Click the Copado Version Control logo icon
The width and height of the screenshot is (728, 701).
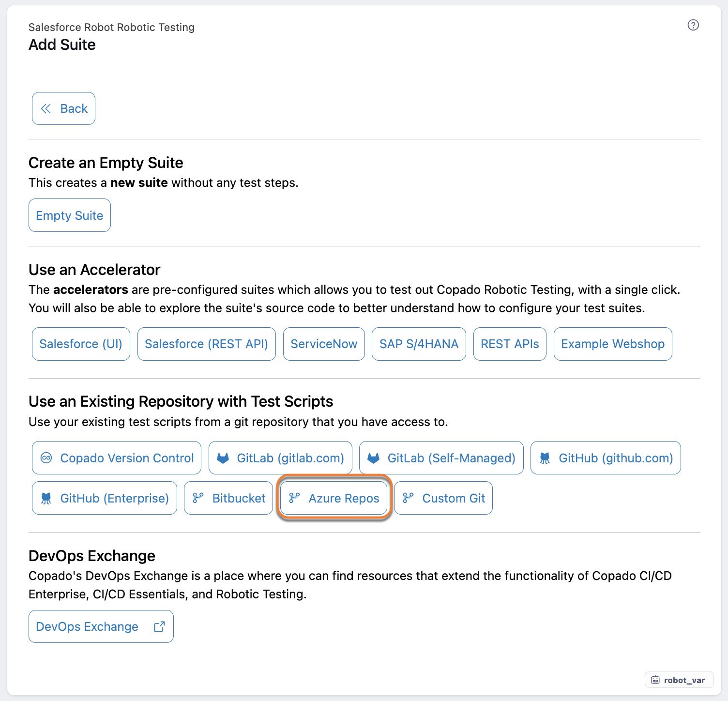pos(46,458)
